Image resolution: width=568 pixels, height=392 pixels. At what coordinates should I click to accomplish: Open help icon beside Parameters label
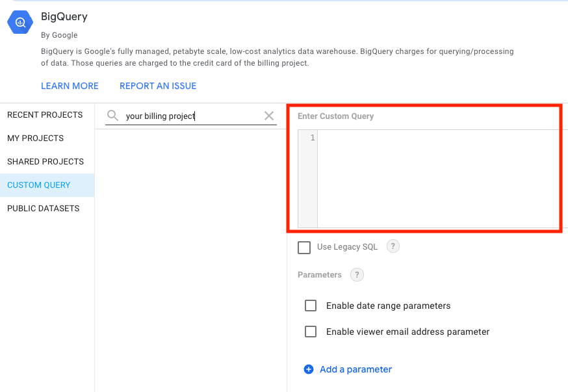tap(357, 275)
